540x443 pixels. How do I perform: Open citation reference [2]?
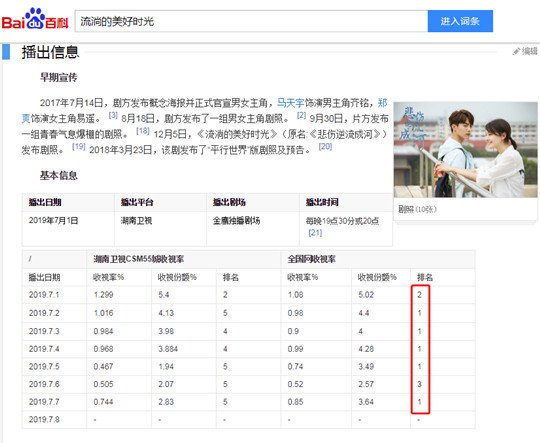(x=301, y=115)
